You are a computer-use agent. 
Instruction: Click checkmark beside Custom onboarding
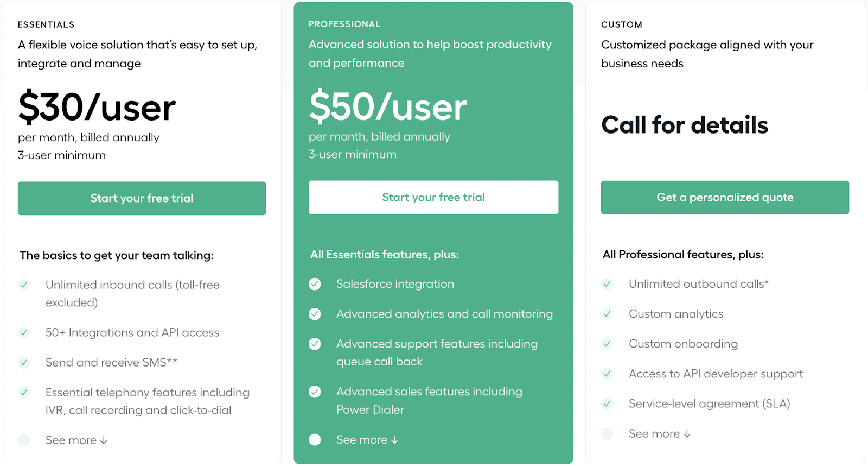coord(607,344)
